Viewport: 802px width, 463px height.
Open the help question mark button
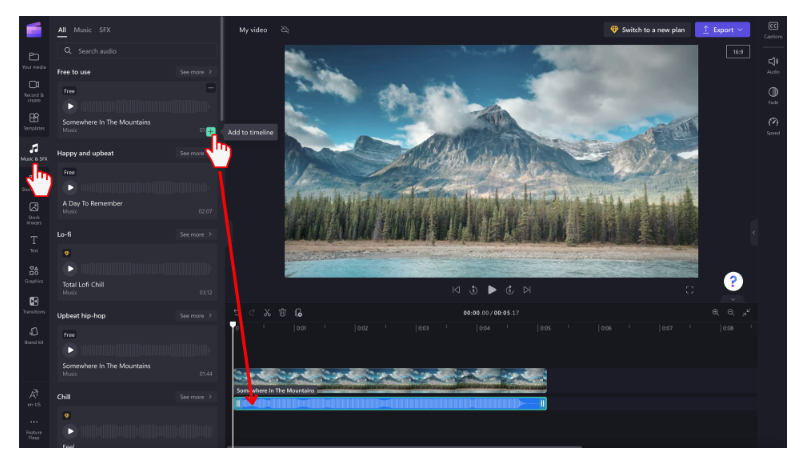[733, 281]
